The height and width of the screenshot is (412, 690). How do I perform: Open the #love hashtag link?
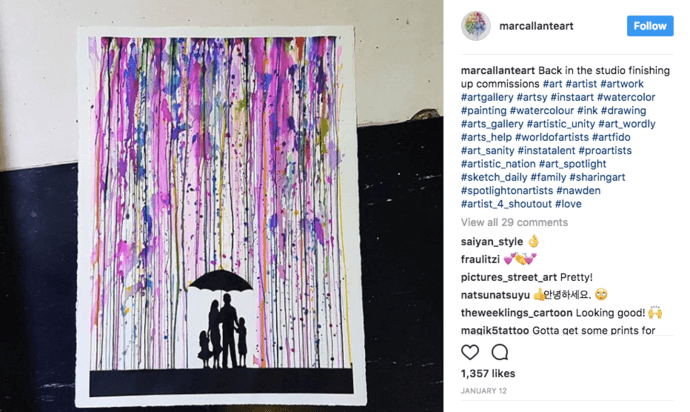tap(568, 204)
